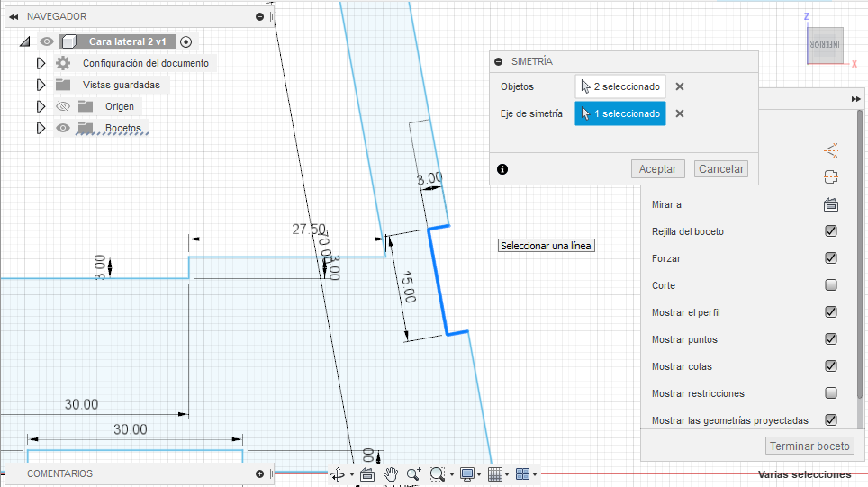The height and width of the screenshot is (487, 868).
Task: Click the centerline type icon in palette
Action: point(831,177)
